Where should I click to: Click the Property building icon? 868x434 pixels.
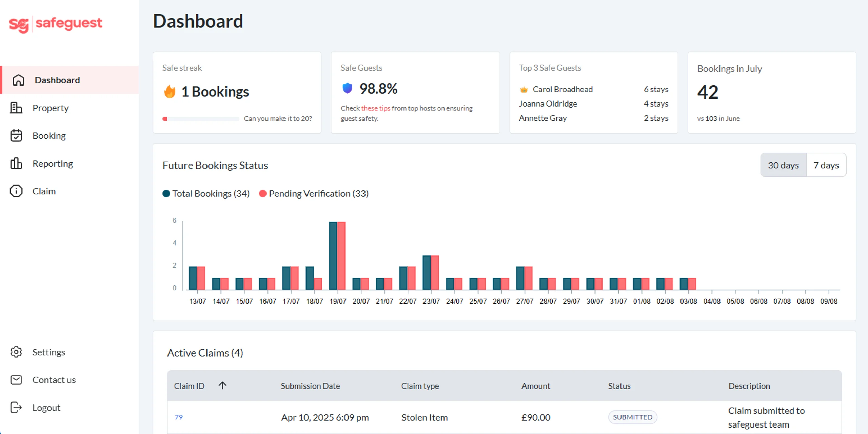[16, 108]
